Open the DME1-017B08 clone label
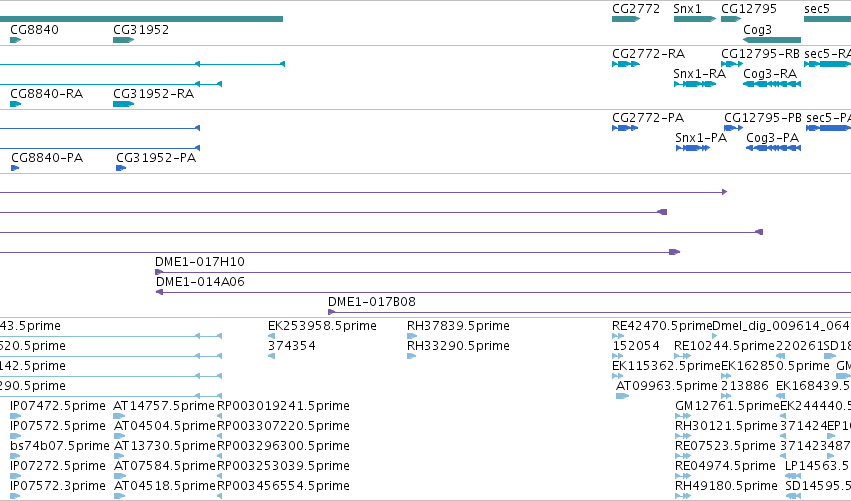Screen dimensions: 851x501 click(x=372, y=302)
